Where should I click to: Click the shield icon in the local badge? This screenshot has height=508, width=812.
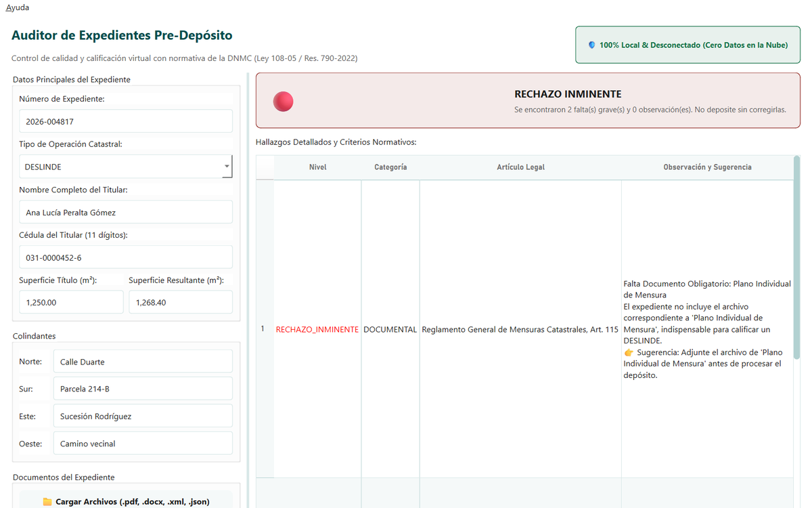pyautogui.click(x=592, y=45)
